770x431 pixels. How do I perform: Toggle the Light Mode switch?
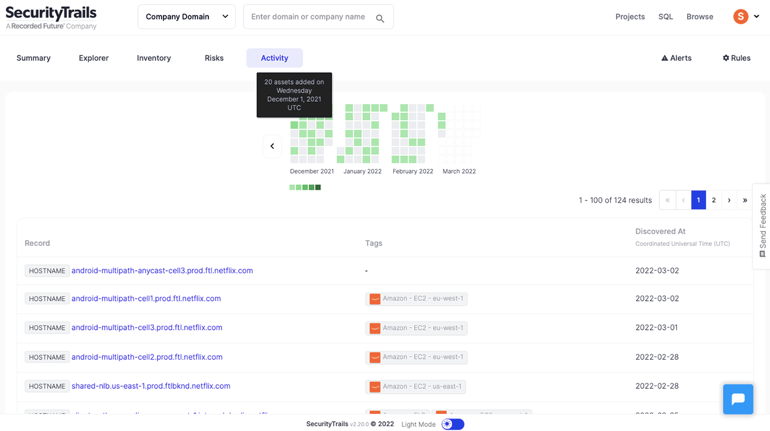click(452, 424)
